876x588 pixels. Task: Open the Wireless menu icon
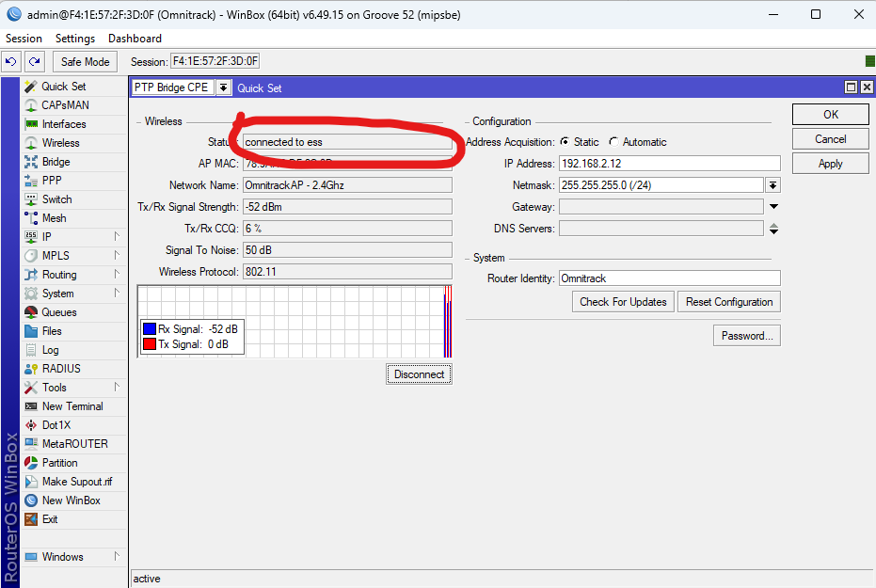31,143
